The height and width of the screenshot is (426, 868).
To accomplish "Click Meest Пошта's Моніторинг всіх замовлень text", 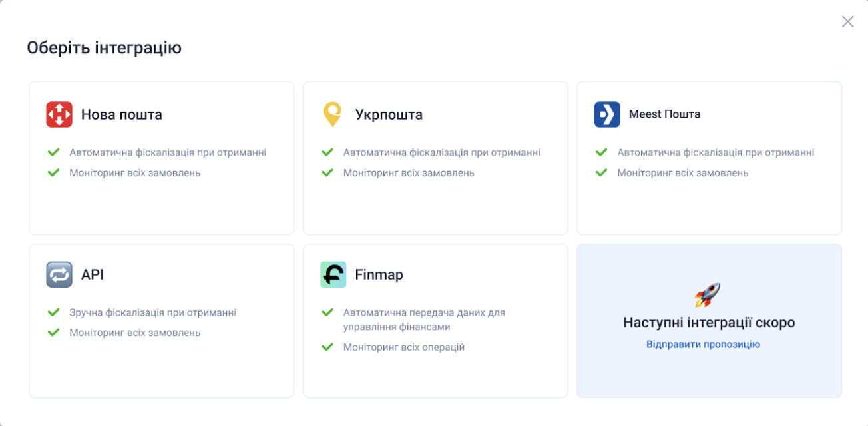I will [x=682, y=172].
